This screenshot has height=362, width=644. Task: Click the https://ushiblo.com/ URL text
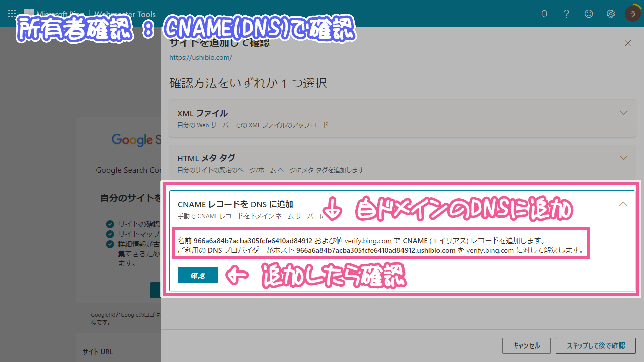pos(201,57)
